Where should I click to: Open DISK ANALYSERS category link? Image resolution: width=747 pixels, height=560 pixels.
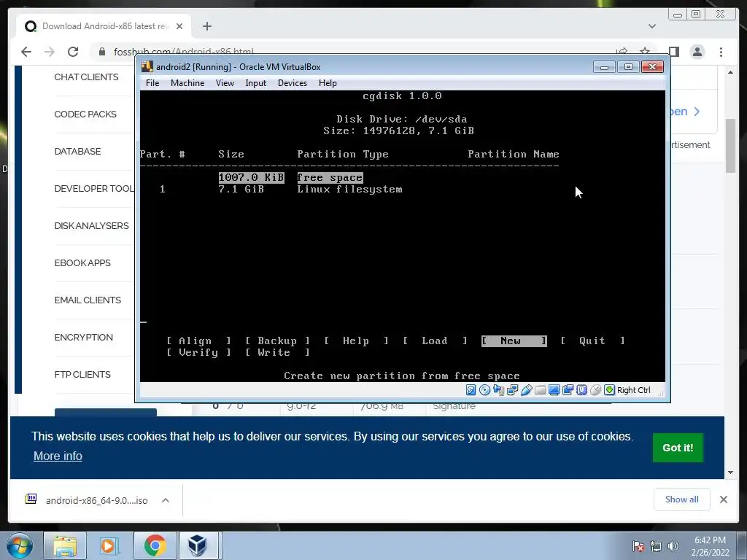tap(91, 226)
